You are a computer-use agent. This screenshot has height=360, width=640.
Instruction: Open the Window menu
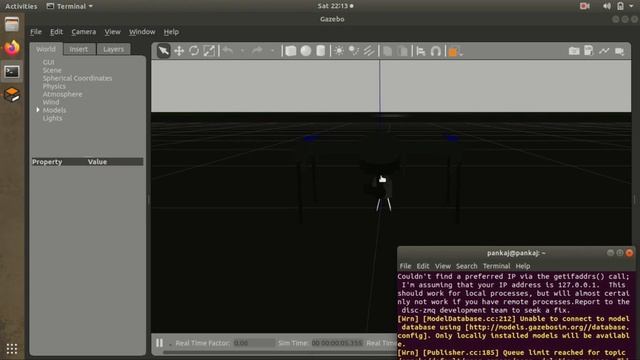142,32
